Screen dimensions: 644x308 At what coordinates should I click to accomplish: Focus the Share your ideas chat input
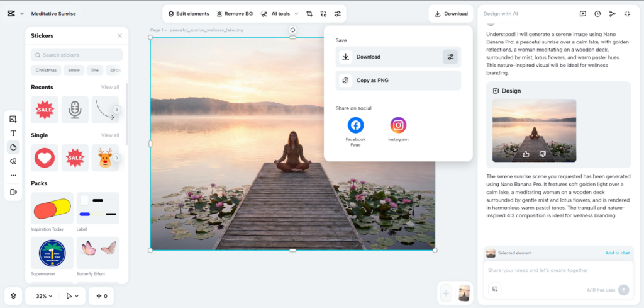pos(558,271)
